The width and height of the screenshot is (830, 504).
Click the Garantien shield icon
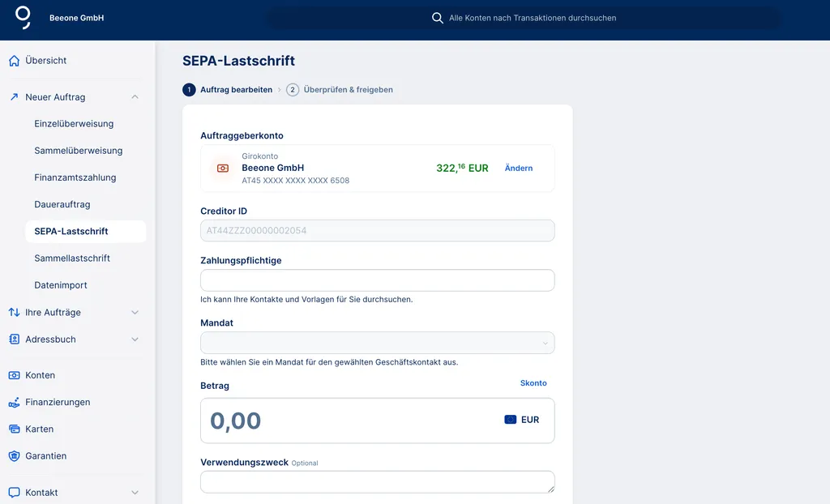[13, 455]
